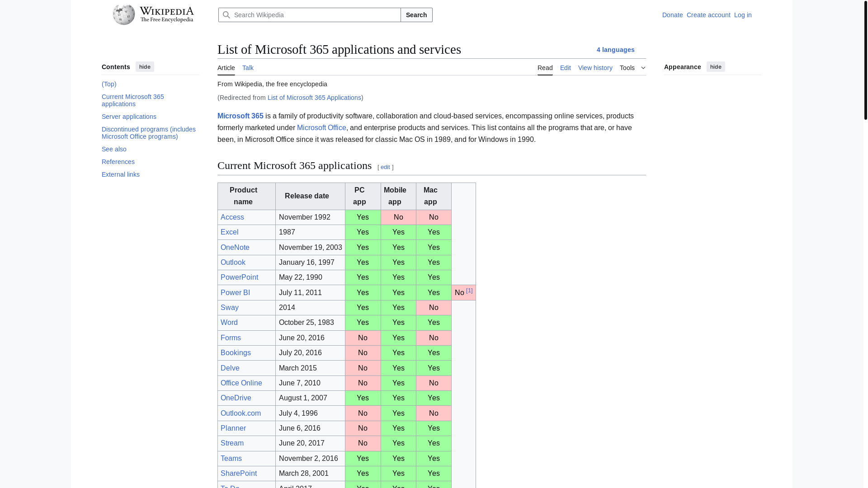This screenshot has width=868, height=488.
Task: Jump to See also in contents
Action: point(114,149)
